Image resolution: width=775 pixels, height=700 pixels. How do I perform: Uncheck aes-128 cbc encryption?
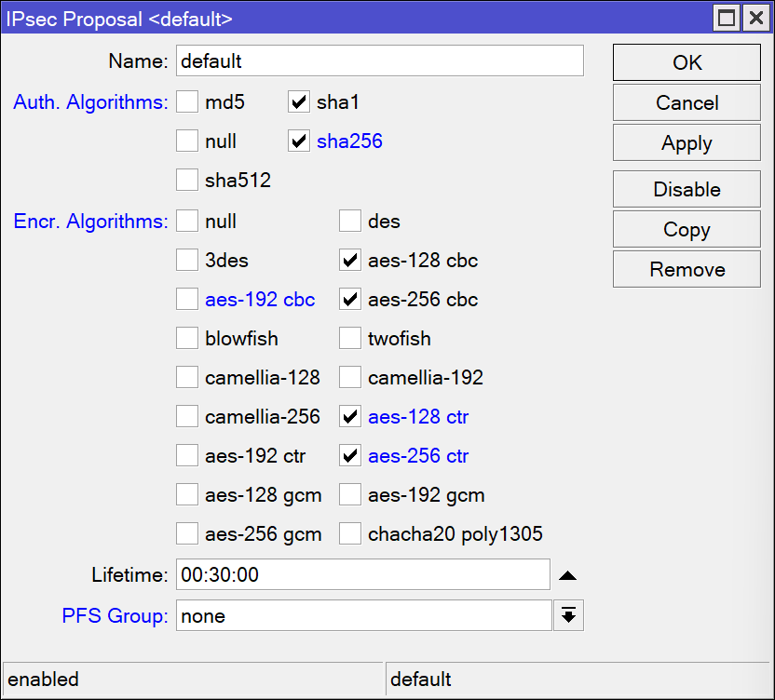click(x=350, y=260)
